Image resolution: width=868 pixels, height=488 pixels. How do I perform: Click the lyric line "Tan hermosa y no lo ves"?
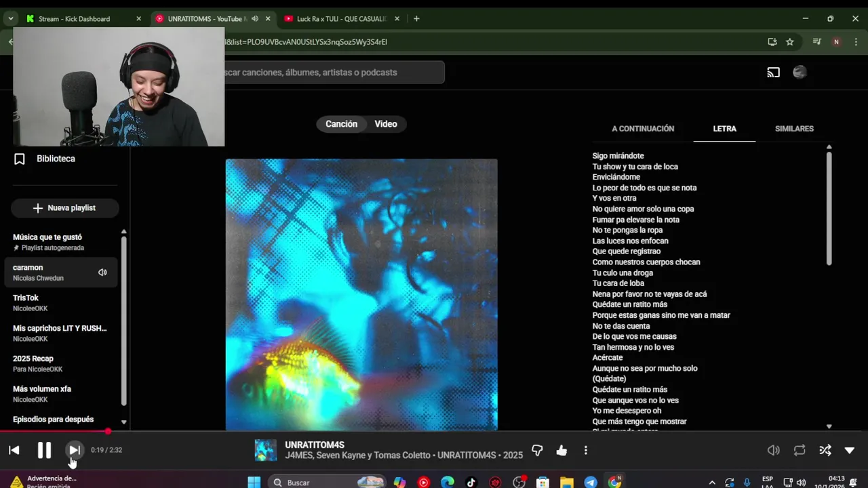pos(633,347)
